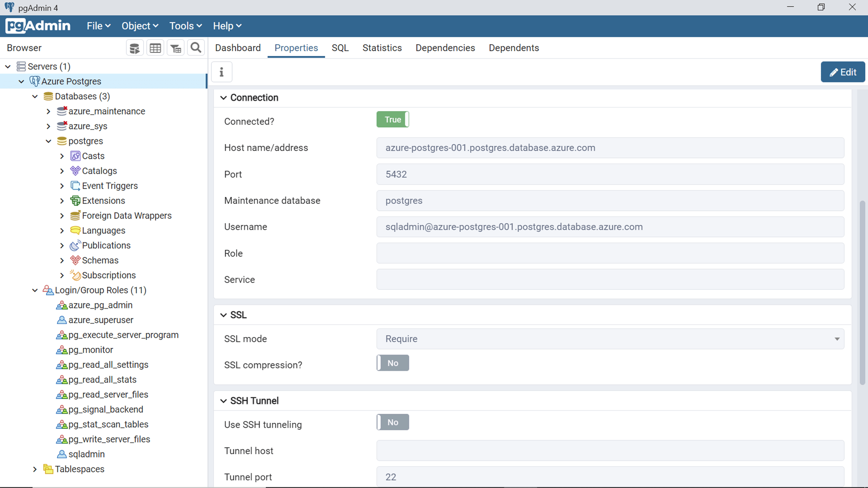
Task: Click the Publications node icon
Action: pos(75,245)
